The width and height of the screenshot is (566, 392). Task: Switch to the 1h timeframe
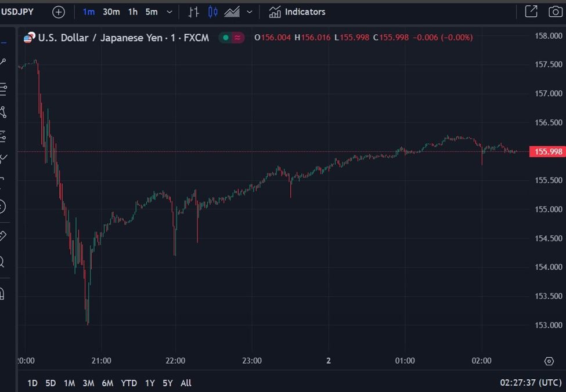point(133,12)
